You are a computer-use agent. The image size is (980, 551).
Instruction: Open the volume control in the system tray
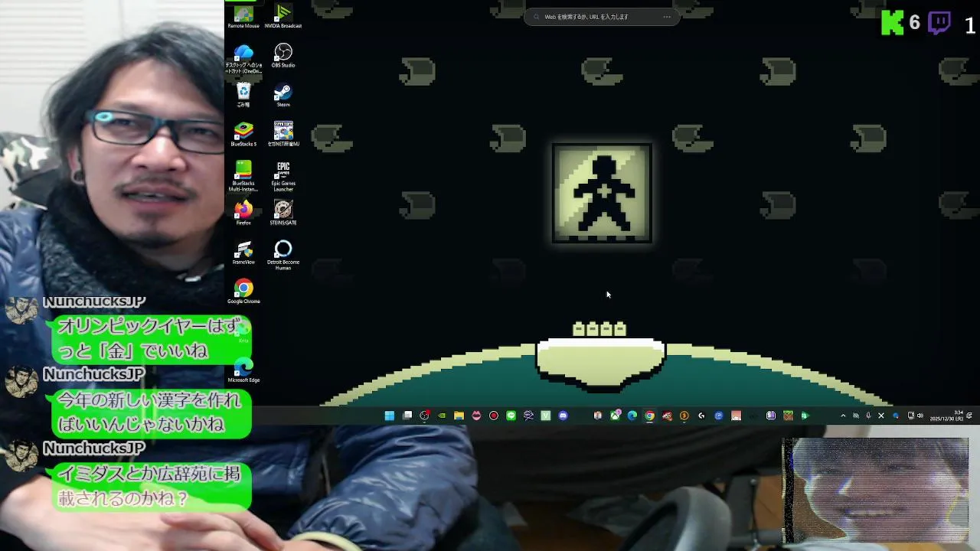pyautogui.click(x=920, y=416)
